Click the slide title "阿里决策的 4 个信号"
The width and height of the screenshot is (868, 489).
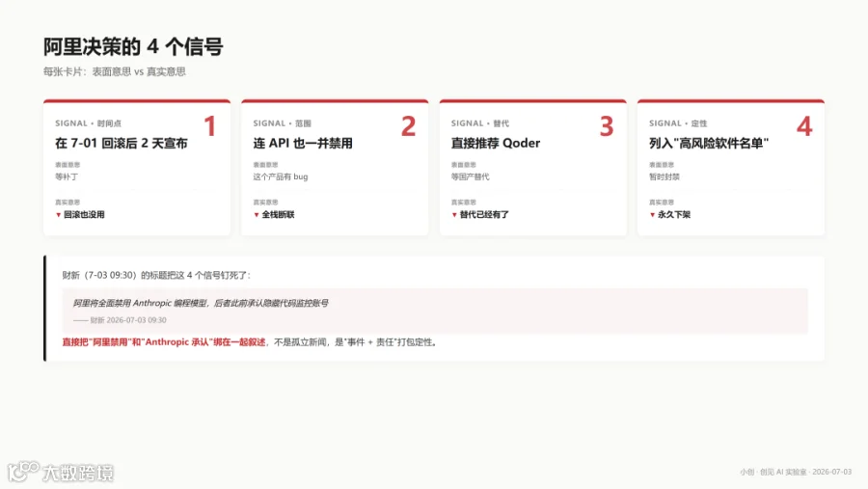click(x=133, y=47)
